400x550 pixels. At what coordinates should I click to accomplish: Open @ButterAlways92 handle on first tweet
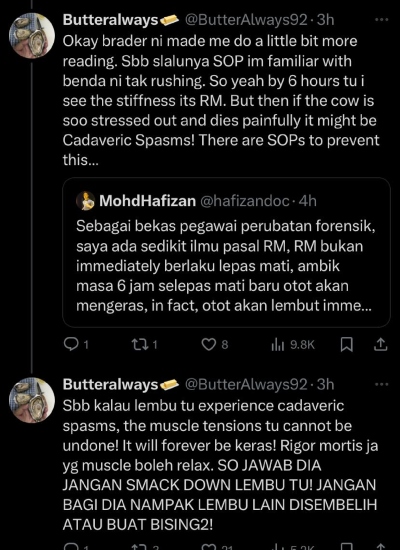point(246,20)
